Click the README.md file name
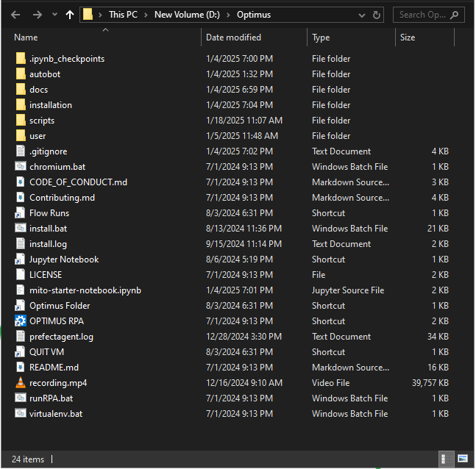Image resolution: width=476 pixels, height=469 pixels. 54,368
